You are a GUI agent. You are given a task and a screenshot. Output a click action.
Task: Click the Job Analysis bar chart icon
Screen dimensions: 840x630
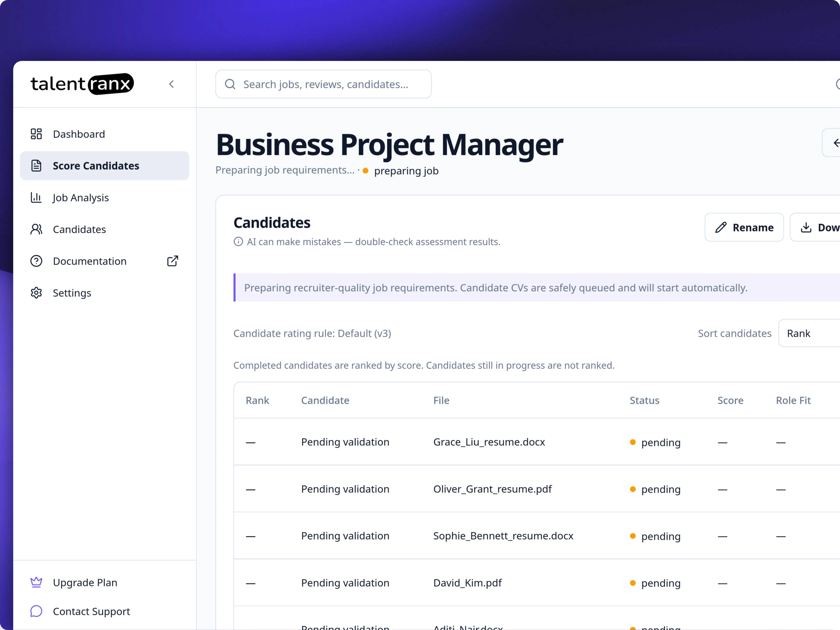click(x=36, y=198)
